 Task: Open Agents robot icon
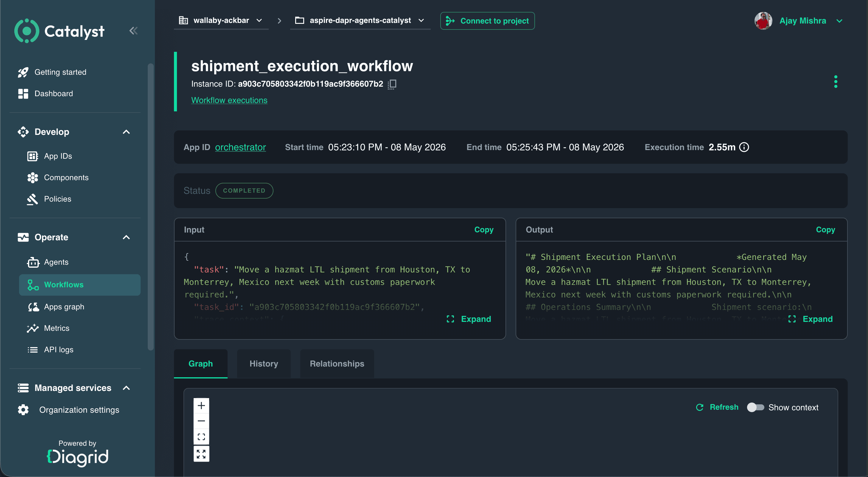pos(33,262)
